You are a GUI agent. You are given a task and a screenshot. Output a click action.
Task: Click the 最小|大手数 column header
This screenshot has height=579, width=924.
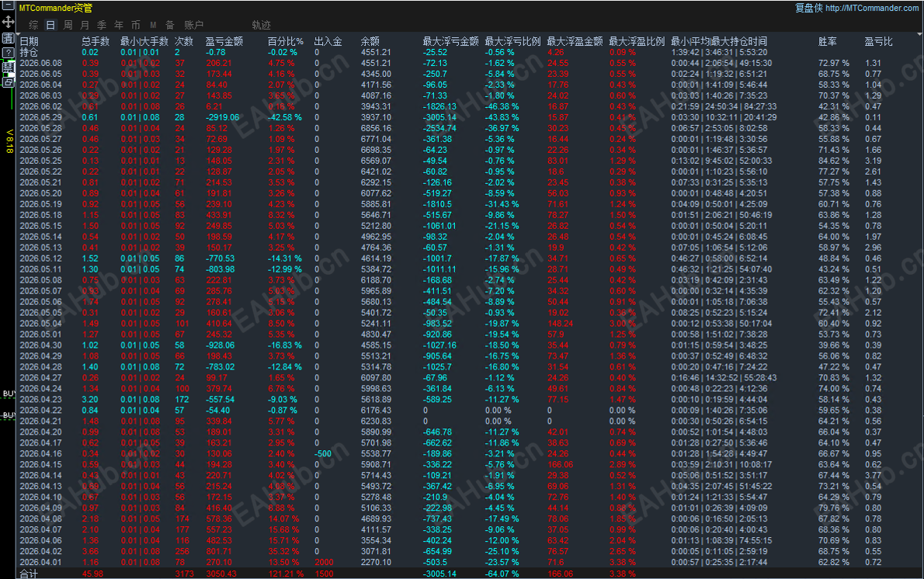[x=144, y=41]
